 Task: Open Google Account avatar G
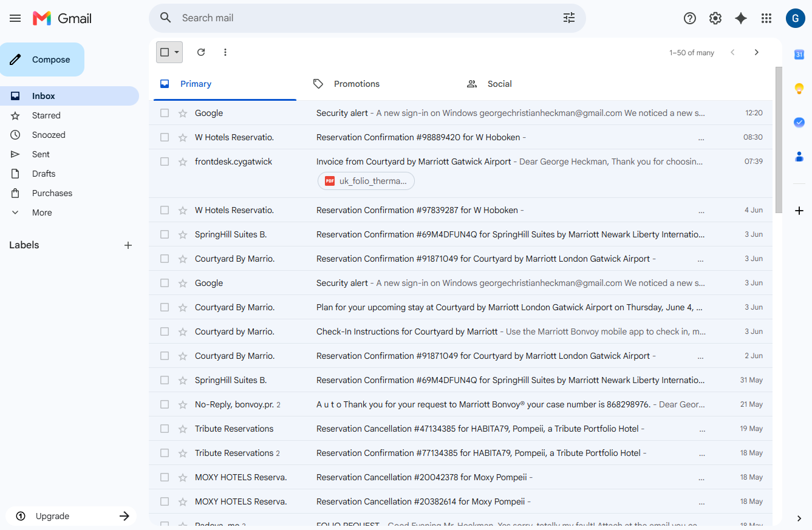[796, 18]
